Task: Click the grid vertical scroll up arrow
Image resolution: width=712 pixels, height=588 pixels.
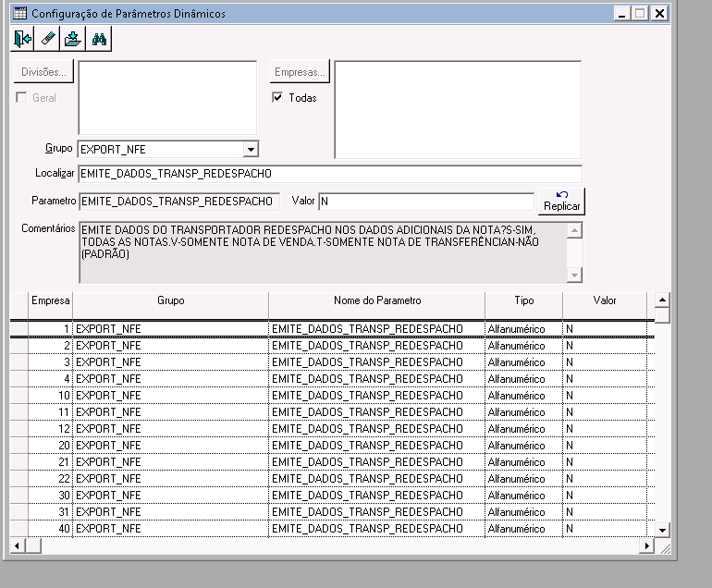Action: [x=662, y=300]
